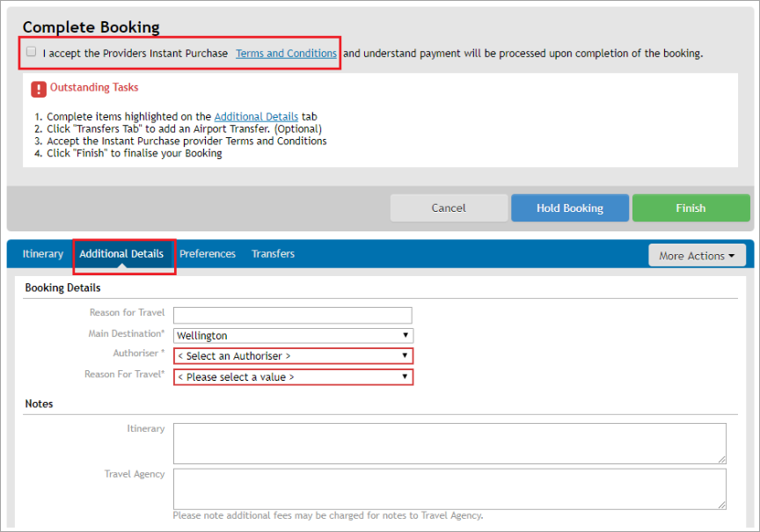The image size is (760, 532).
Task: Open the Terms and Conditions link
Action: point(285,53)
